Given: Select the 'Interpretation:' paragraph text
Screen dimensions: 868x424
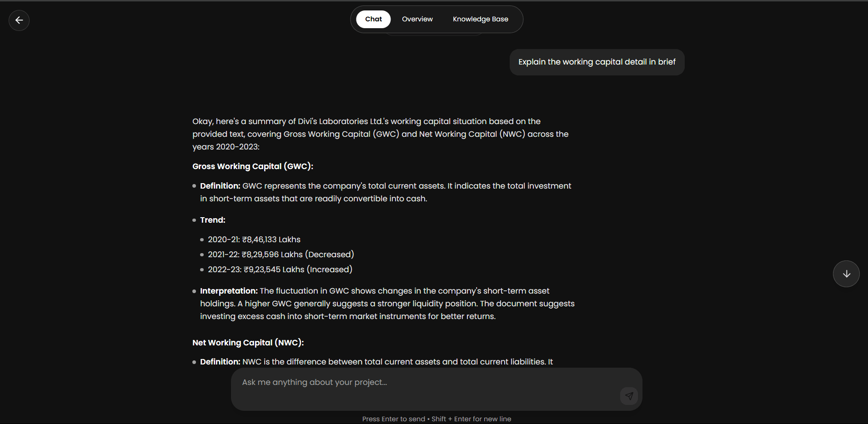Looking at the screenshot, I should [386, 303].
